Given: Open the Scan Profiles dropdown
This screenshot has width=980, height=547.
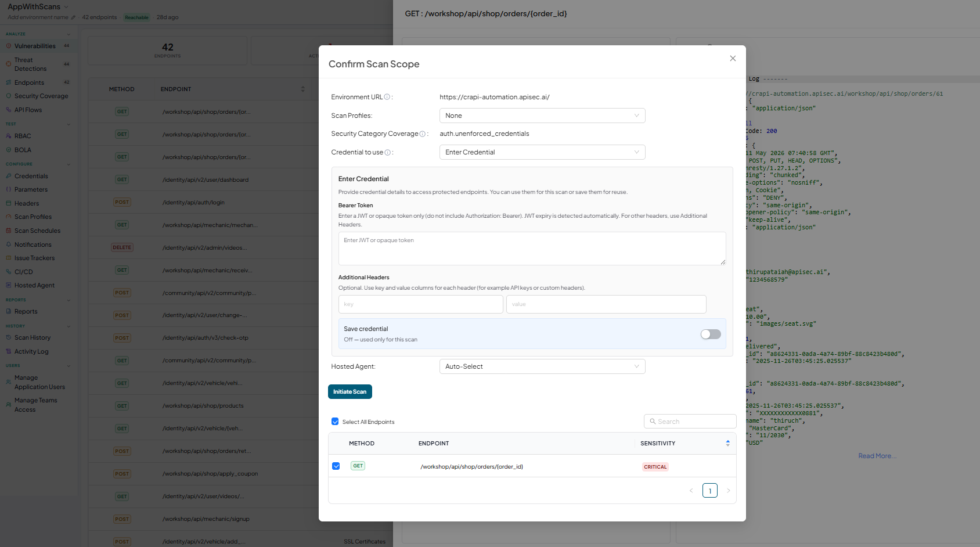Looking at the screenshot, I should pos(542,116).
